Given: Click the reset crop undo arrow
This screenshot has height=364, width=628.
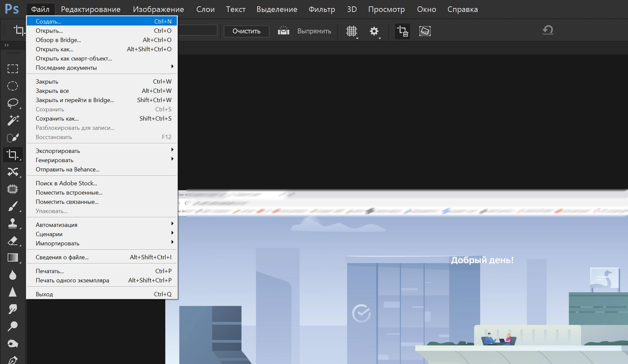Looking at the screenshot, I should (548, 30).
